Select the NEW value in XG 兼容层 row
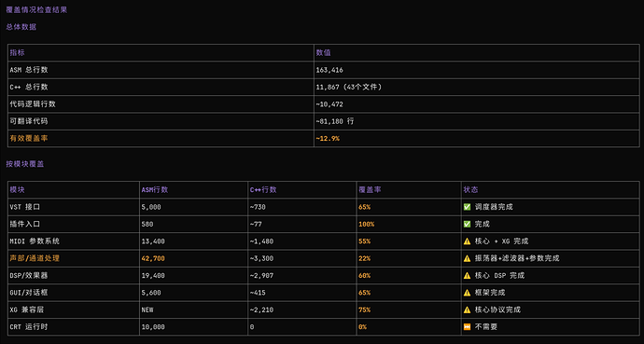This screenshot has width=644, height=344. (147, 310)
